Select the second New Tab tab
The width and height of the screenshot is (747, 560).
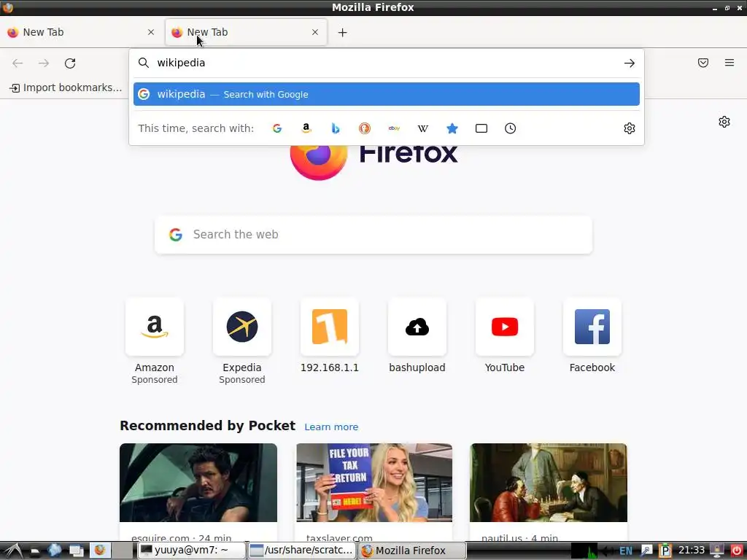pyautogui.click(x=246, y=32)
